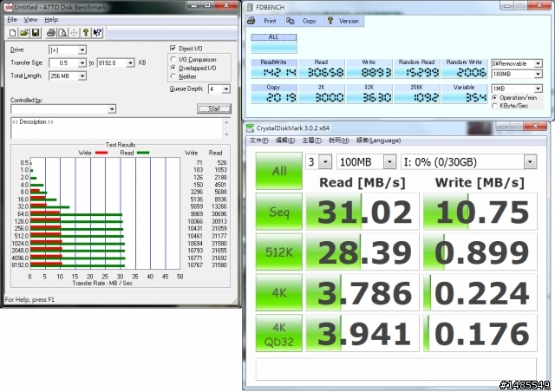Click the Seq read value 31.02

tap(362, 212)
